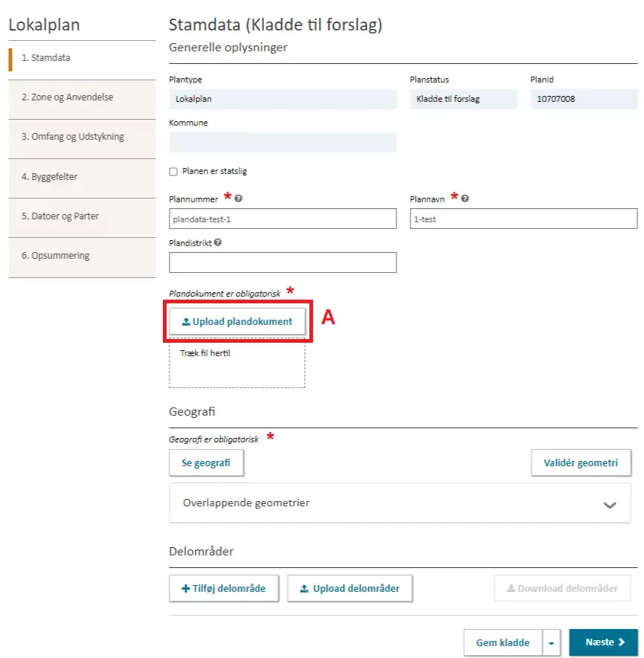Click Se geografi button
The image size is (644, 658).
point(206,462)
